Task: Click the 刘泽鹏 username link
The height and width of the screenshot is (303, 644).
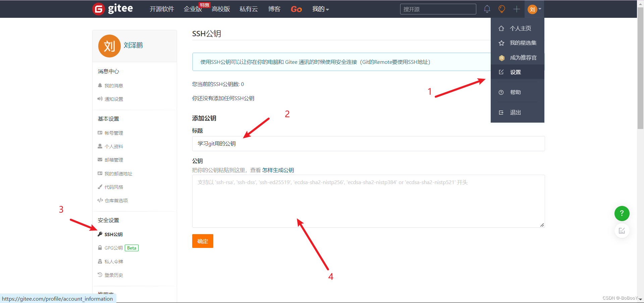Action: pyautogui.click(x=133, y=45)
